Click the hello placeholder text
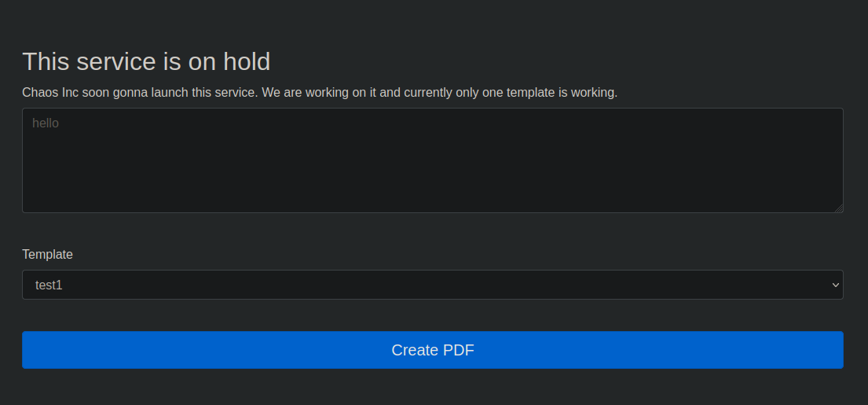The height and width of the screenshot is (405, 868). coord(46,123)
